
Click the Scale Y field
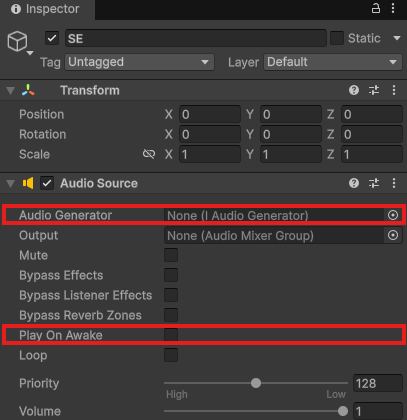[291, 154]
